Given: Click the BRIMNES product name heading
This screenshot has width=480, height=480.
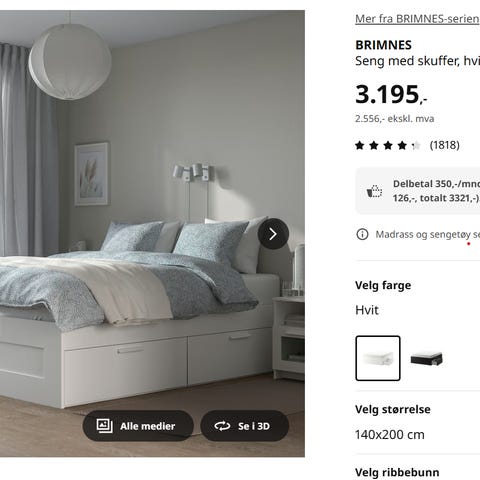Looking at the screenshot, I should point(383,45).
